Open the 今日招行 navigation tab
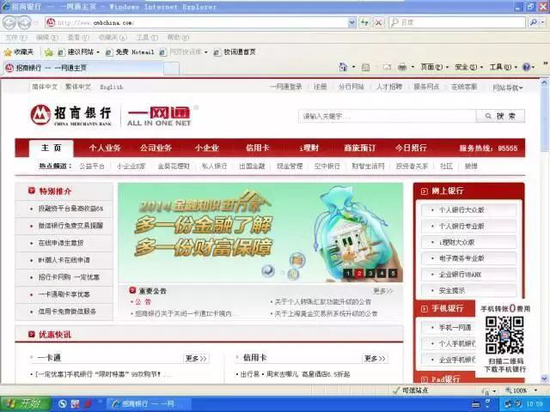The width and height of the screenshot is (550, 412). [x=411, y=148]
